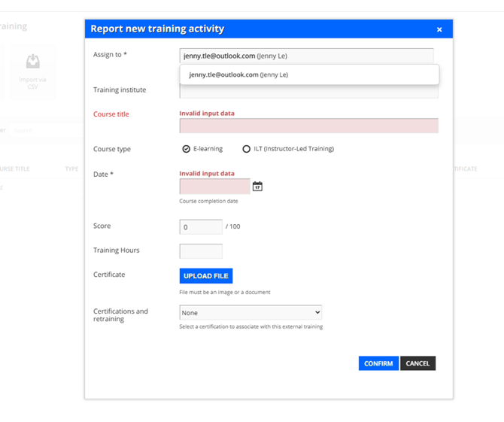Sort by the Type column header
The height and width of the screenshot is (422, 504).
(71, 169)
